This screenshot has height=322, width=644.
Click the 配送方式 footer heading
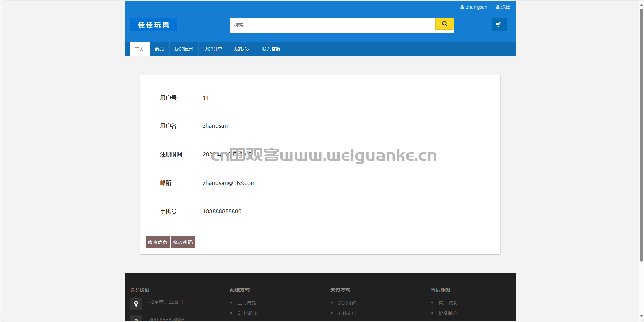[240, 290]
